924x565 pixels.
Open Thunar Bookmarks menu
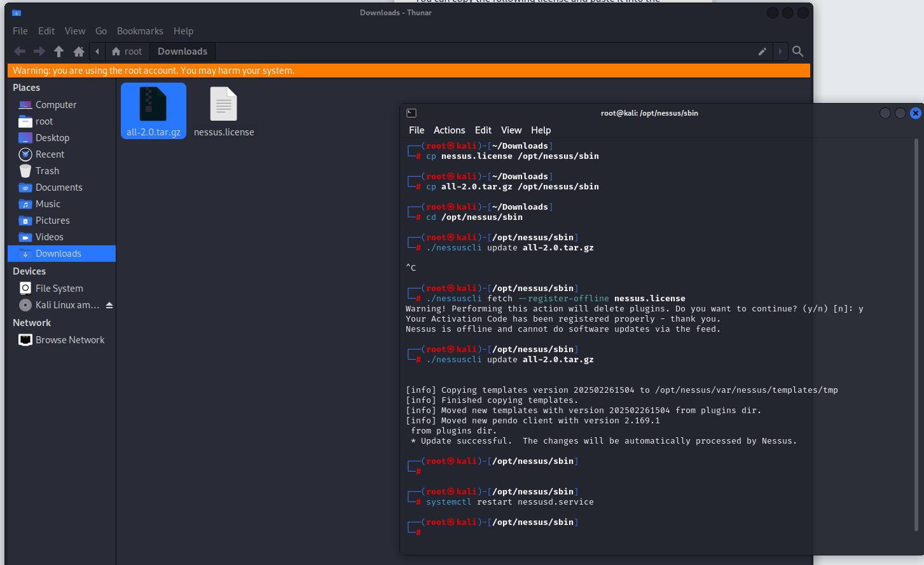point(140,31)
